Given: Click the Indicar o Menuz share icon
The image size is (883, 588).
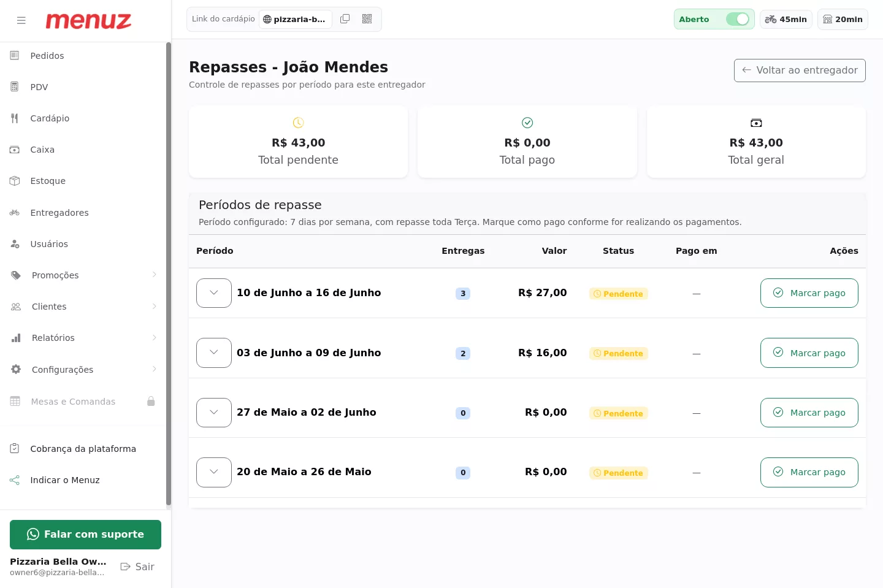Looking at the screenshot, I should coord(15,480).
